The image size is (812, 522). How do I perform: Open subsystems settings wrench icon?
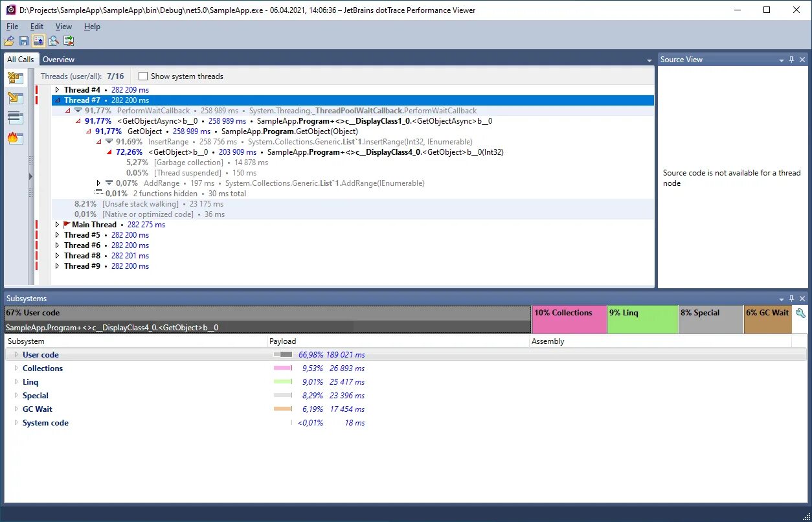(x=800, y=313)
